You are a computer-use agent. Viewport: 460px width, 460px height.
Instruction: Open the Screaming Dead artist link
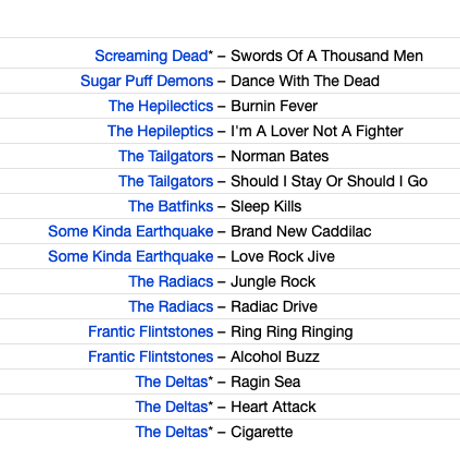pos(151,56)
